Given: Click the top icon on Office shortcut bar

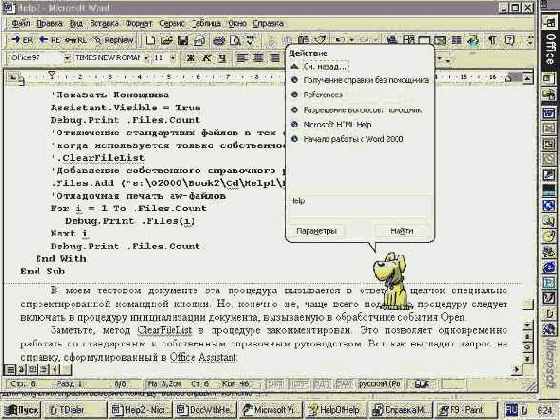Looking at the screenshot, I should point(549,23).
